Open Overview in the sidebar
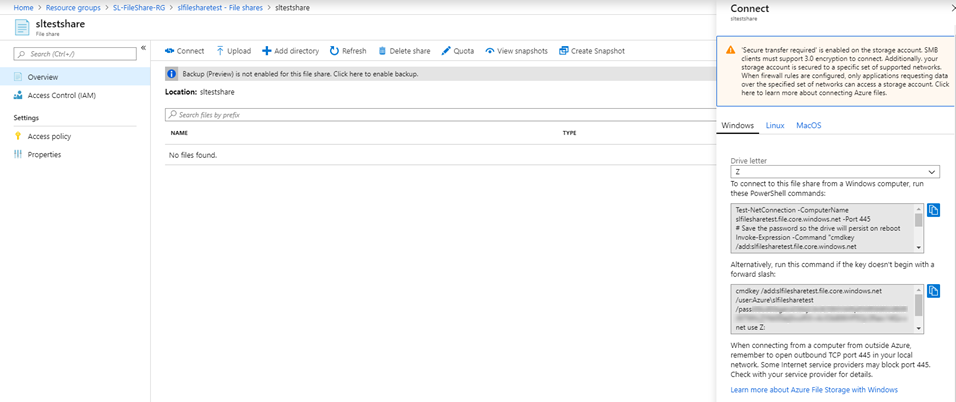Image resolution: width=956 pixels, height=402 pixels. pyautogui.click(x=75, y=77)
